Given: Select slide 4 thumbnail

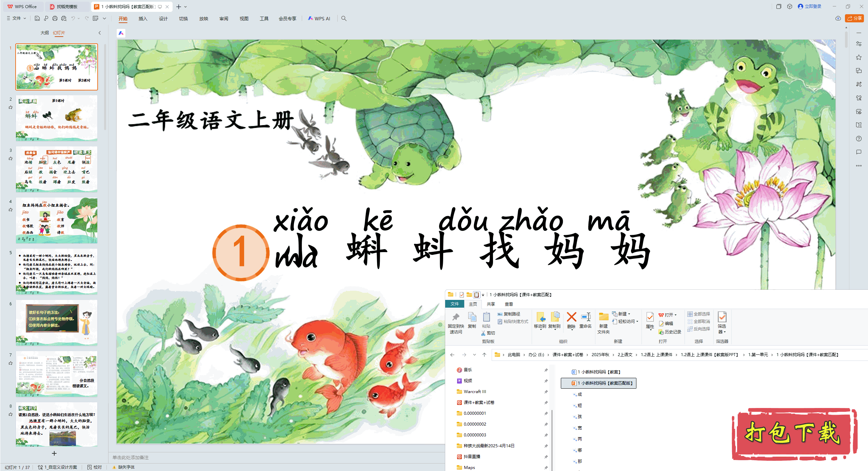Looking at the screenshot, I should pos(57,220).
